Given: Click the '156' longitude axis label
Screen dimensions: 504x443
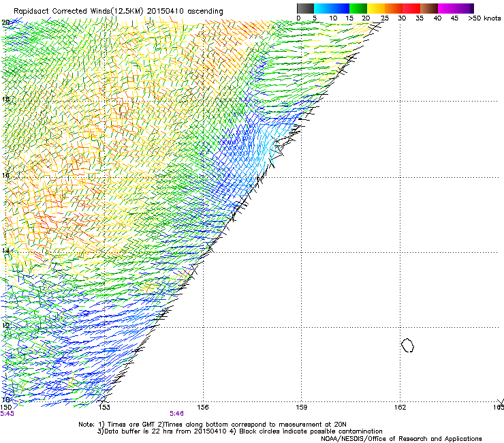Looking at the screenshot, I should [203, 408].
